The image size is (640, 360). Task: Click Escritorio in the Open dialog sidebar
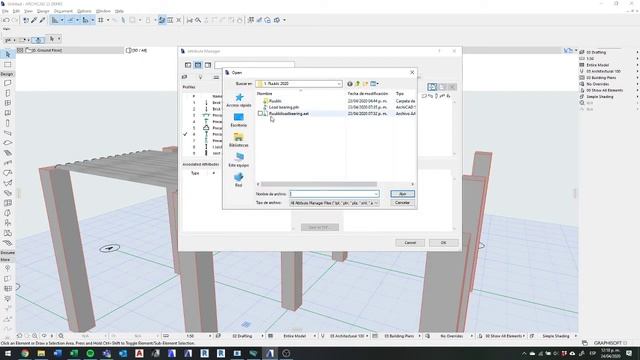pyautogui.click(x=239, y=120)
